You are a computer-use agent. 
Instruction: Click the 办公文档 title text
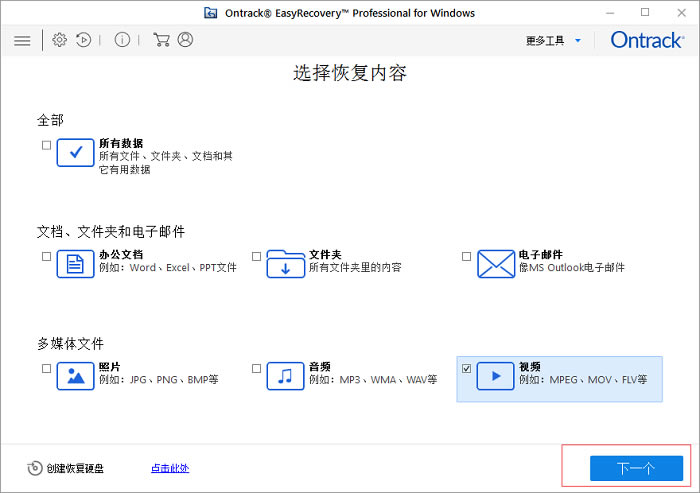(x=121, y=255)
